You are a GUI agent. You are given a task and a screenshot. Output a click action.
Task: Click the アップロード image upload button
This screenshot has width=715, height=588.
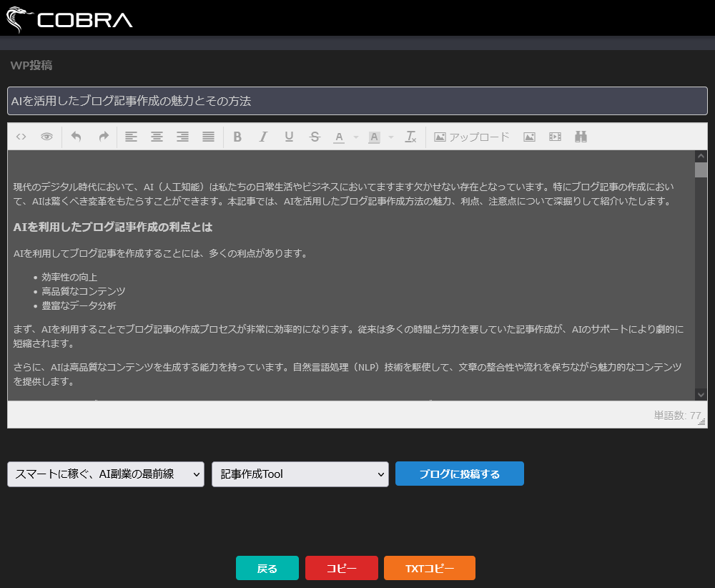pos(472,137)
